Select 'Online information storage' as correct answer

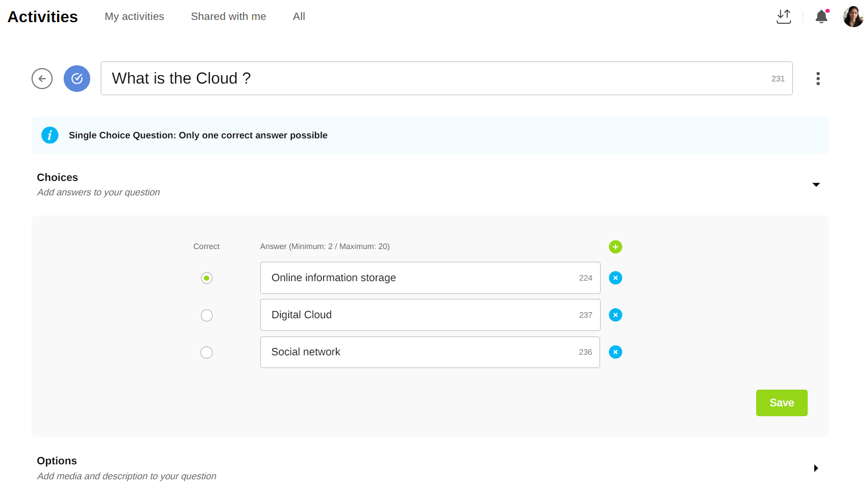click(206, 278)
